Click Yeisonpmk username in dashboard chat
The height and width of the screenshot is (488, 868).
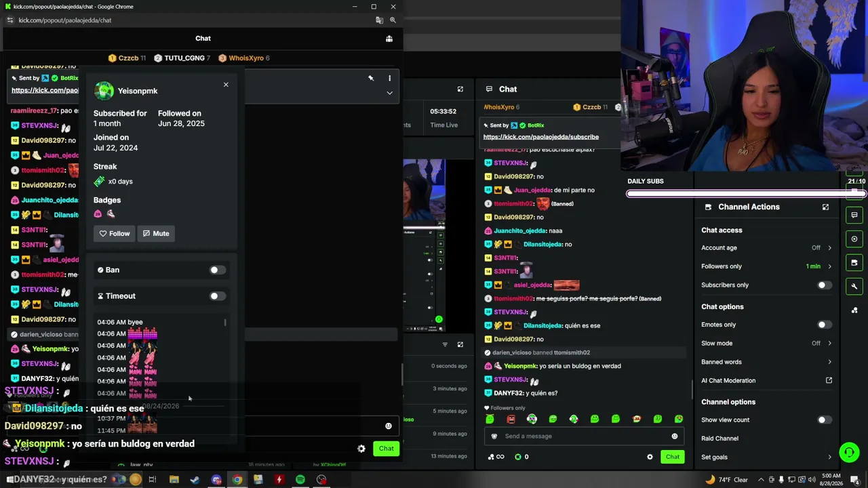pyautogui.click(x=520, y=367)
